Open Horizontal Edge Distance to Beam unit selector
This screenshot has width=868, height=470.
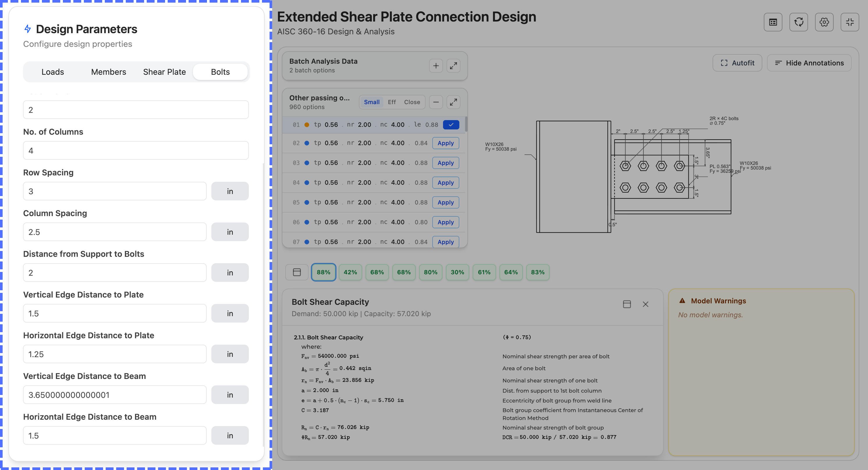230,436
